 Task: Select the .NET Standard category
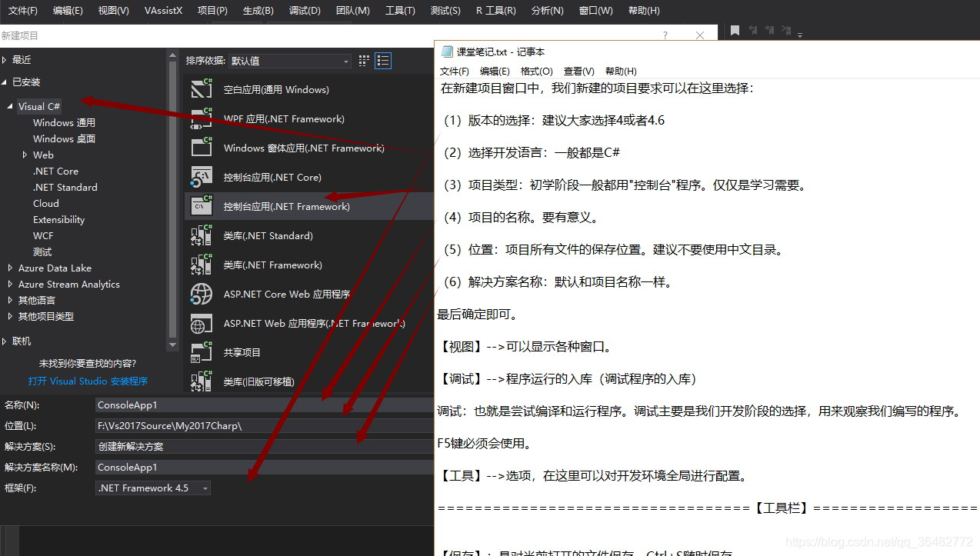(65, 187)
